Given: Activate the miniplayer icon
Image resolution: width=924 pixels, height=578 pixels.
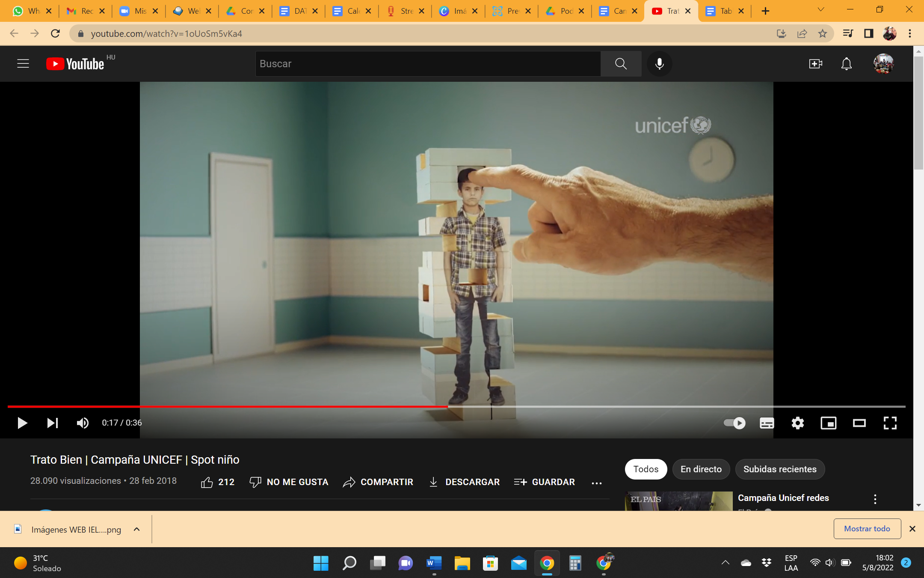Looking at the screenshot, I should click(x=828, y=423).
